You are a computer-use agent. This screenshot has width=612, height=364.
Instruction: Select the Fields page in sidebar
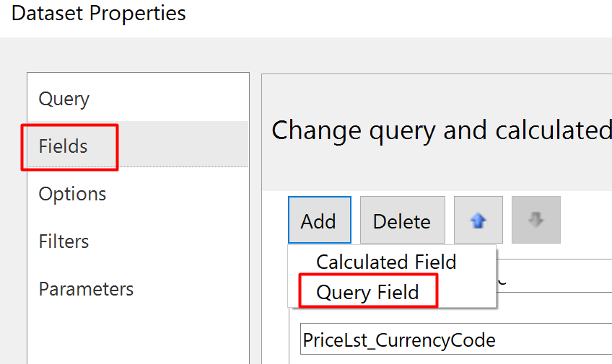[64, 146]
